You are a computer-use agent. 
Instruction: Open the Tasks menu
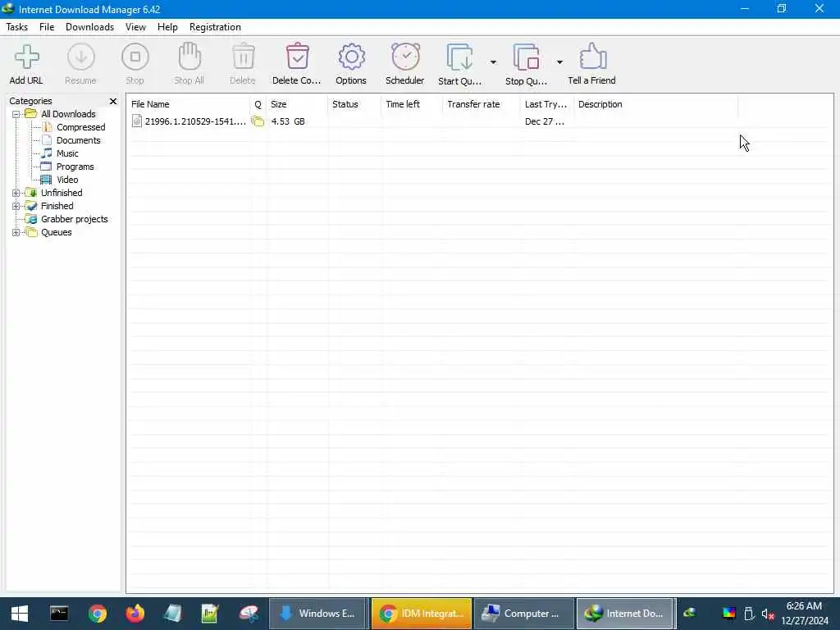point(17,27)
